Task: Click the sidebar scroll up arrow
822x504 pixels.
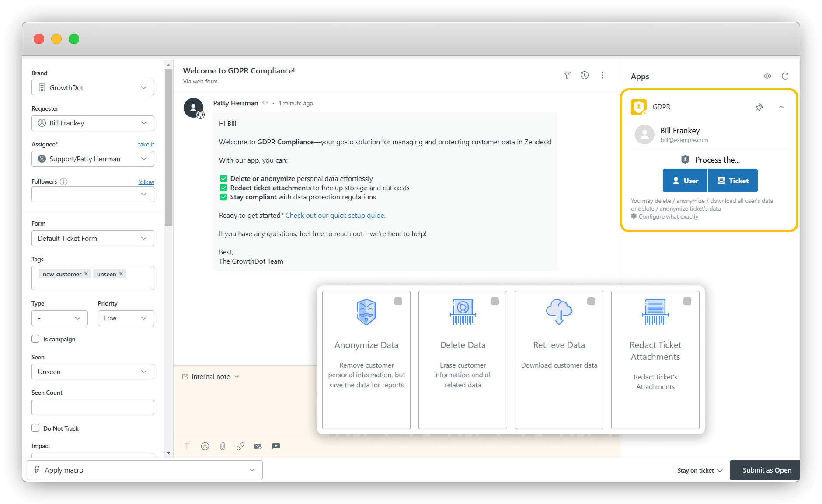Action: coord(168,65)
